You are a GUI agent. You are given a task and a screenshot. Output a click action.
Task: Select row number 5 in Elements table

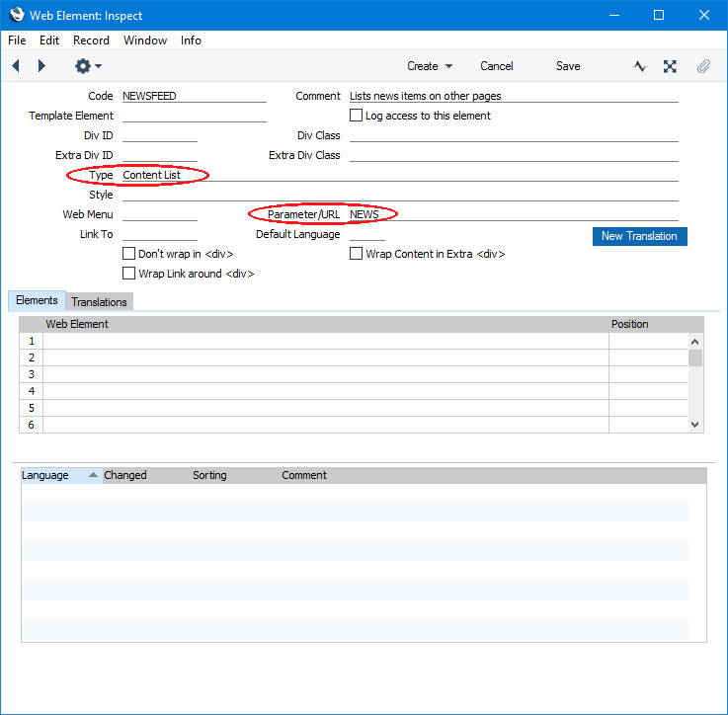click(31, 408)
